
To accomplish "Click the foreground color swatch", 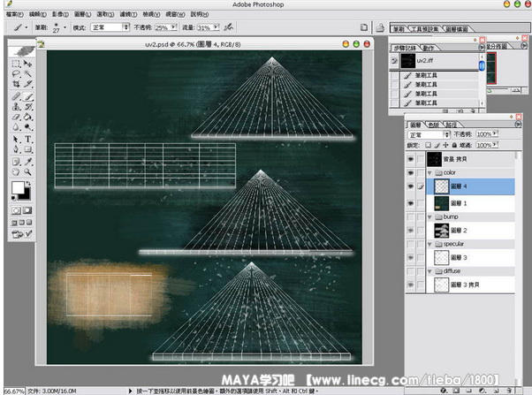I will [18, 187].
